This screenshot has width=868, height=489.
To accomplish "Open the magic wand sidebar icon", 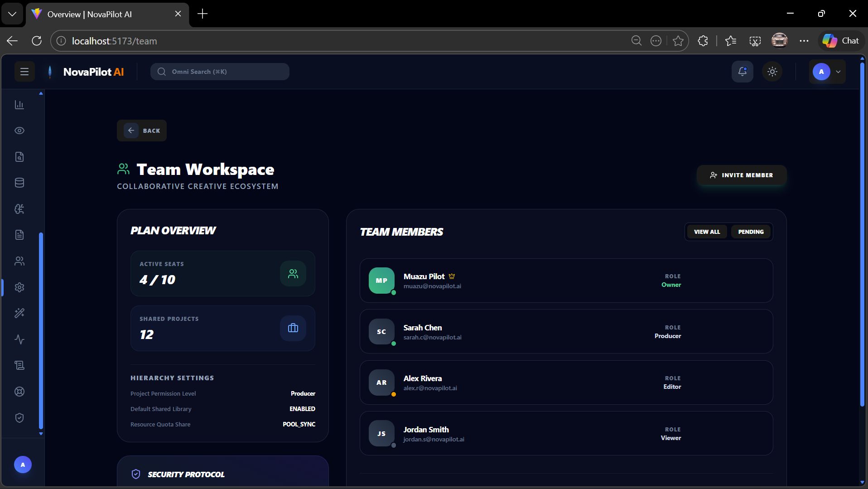I will [x=19, y=313].
